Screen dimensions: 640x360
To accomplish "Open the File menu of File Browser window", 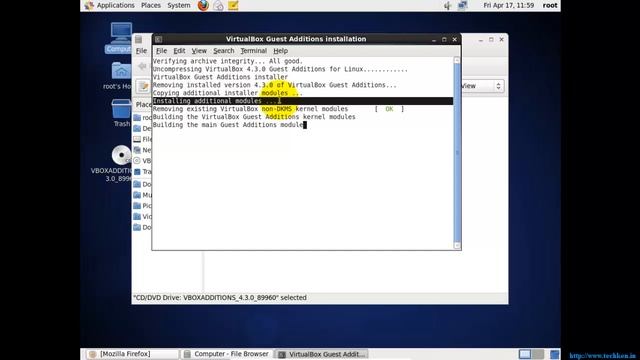I will click(141, 51).
